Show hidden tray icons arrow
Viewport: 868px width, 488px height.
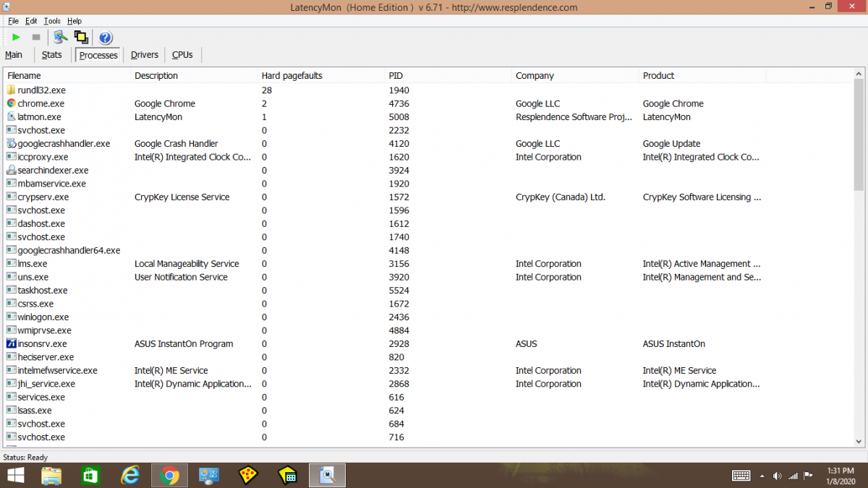762,476
